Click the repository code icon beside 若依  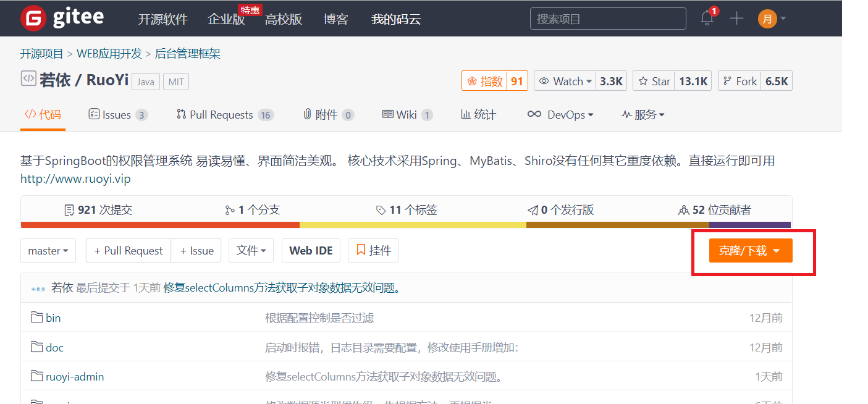28,79
